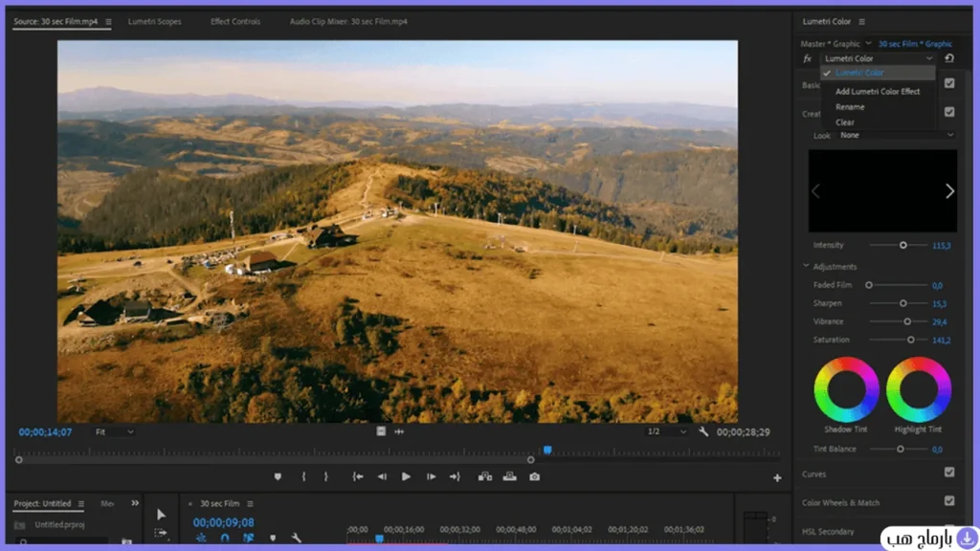Open the Audio Clip Mixer tab
Screen dimensions: 980x551
(x=348, y=21)
